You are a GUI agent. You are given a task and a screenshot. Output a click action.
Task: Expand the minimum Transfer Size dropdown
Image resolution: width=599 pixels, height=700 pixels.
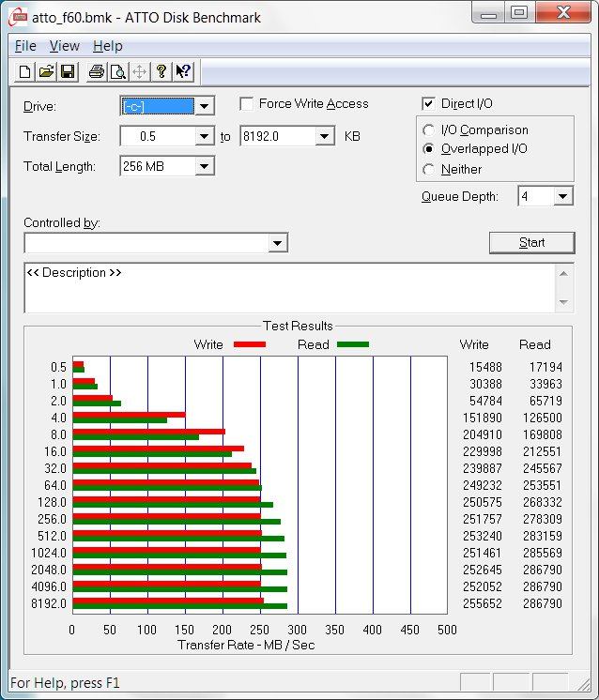pos(204,136)
